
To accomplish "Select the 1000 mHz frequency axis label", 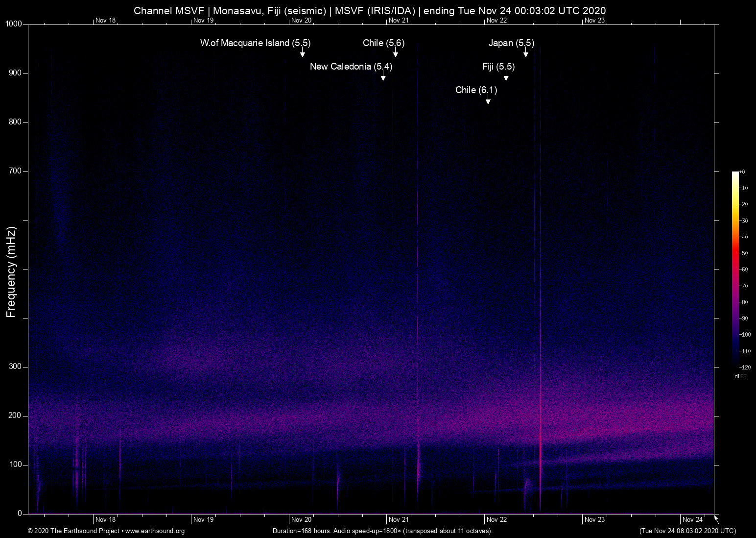I will coord(14,24).
